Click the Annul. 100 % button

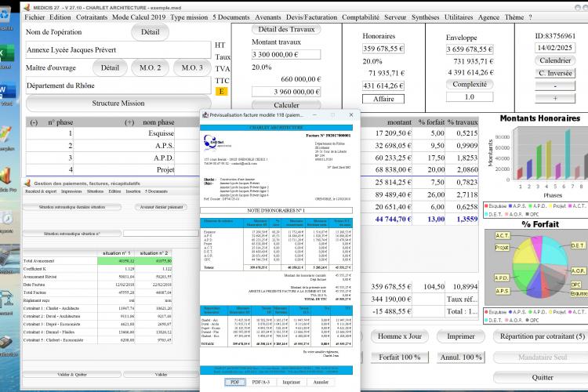(x=461, y=358)
